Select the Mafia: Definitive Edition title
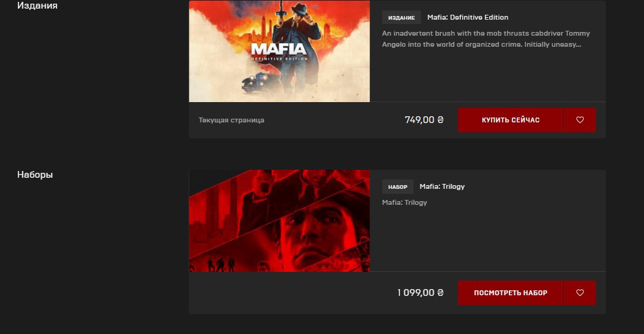644x334 pixels. (x=468, y=17)
